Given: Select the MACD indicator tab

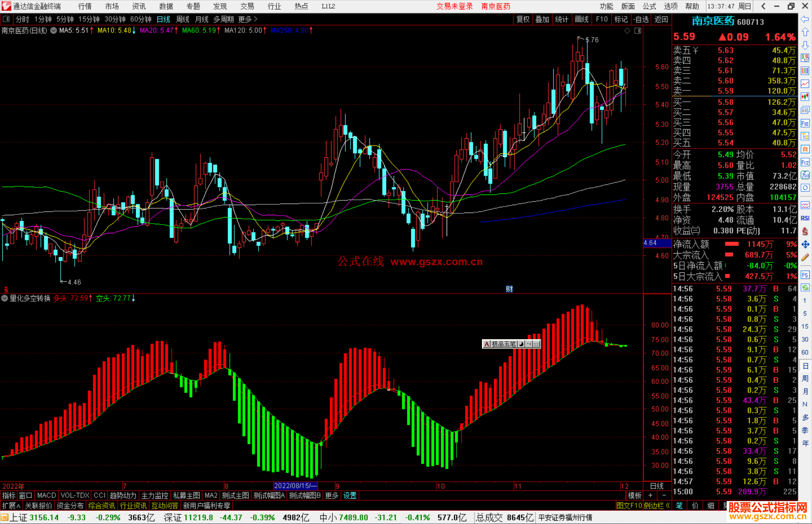Looking at the screenshot, I should tap(47, 495).
